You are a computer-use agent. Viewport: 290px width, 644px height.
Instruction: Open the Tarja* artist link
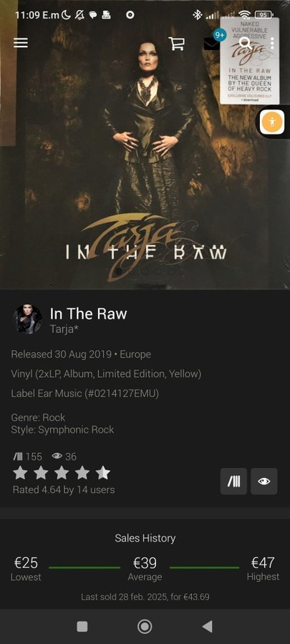coord(64,328)
